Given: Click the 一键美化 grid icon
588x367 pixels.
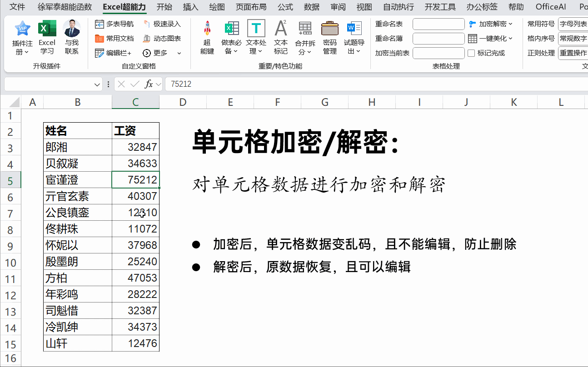Looking at the screenshot, I should [x=473, y=38].
